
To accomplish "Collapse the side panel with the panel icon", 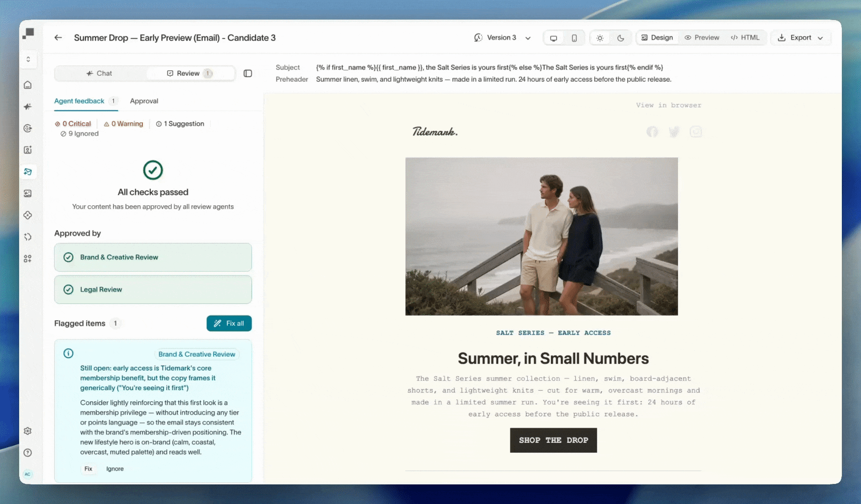I will click(248, 73).
